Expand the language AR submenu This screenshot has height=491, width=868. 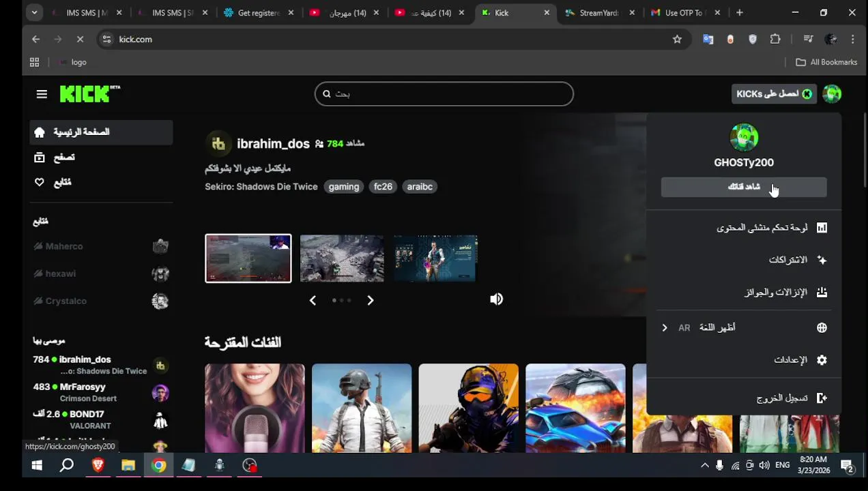coord(744,328)
